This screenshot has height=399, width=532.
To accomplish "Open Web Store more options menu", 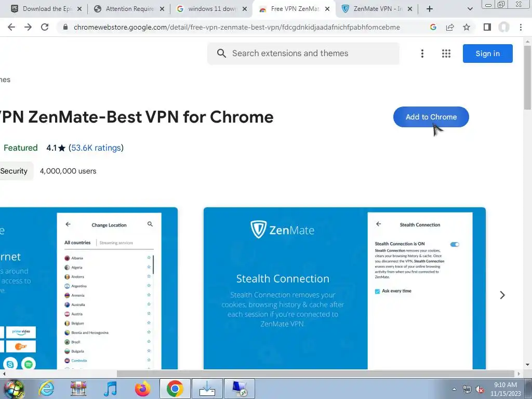I will coord(422,54).
